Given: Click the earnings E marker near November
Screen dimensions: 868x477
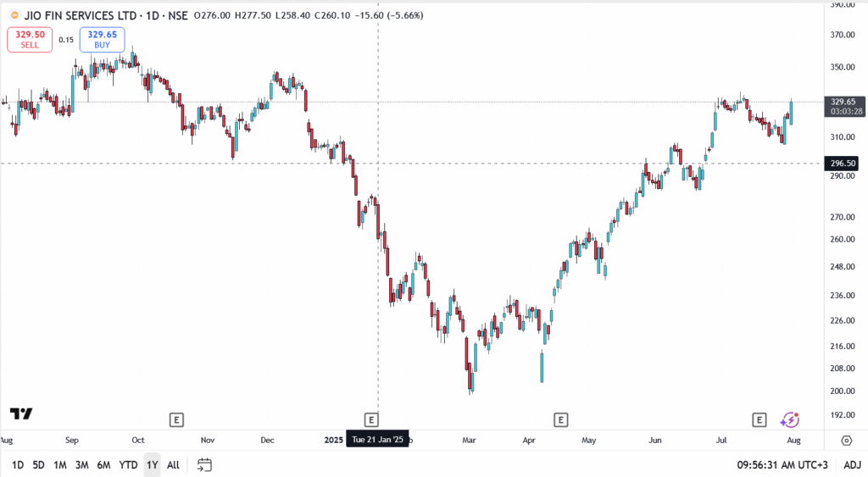Looking at the screenshot, I should (176, 419).
